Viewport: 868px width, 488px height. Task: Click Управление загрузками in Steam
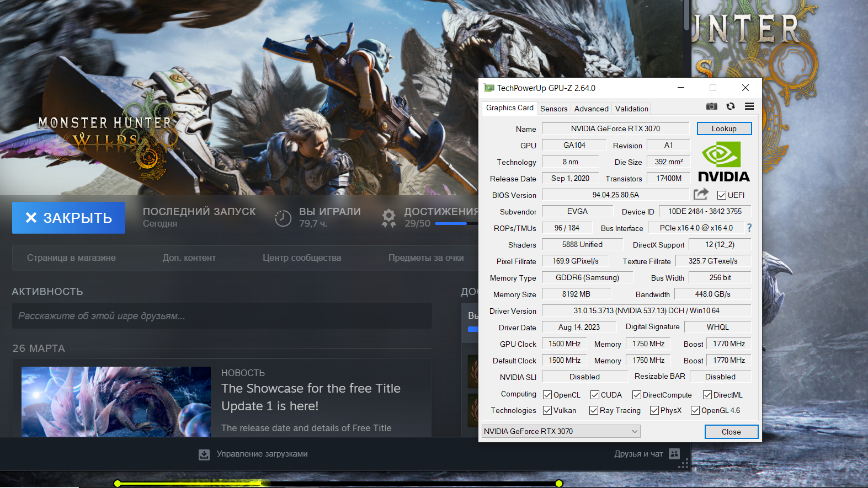(x=262, y=454)
